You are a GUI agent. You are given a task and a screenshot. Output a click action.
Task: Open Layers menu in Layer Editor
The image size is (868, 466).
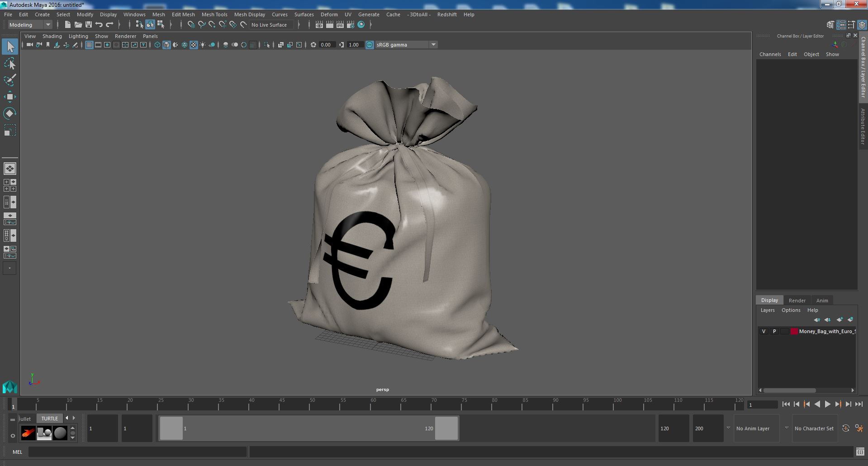(x=767, y=310)
